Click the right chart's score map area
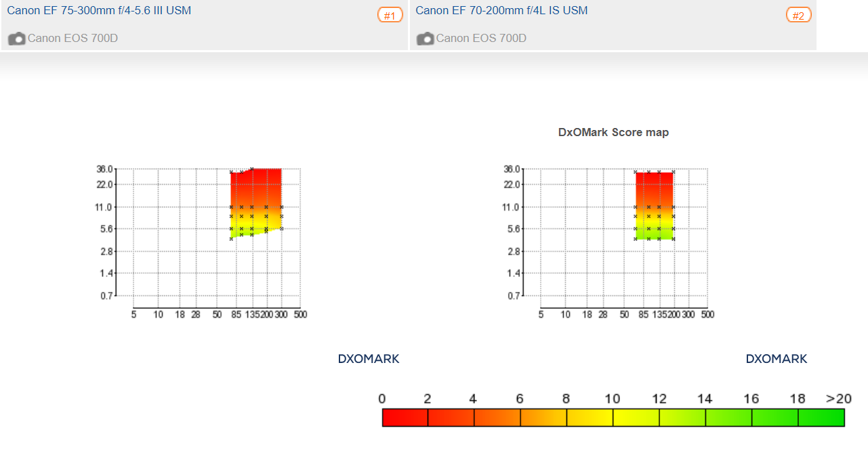The height and width of the screenshot is (449, 868). pos(655,206)
